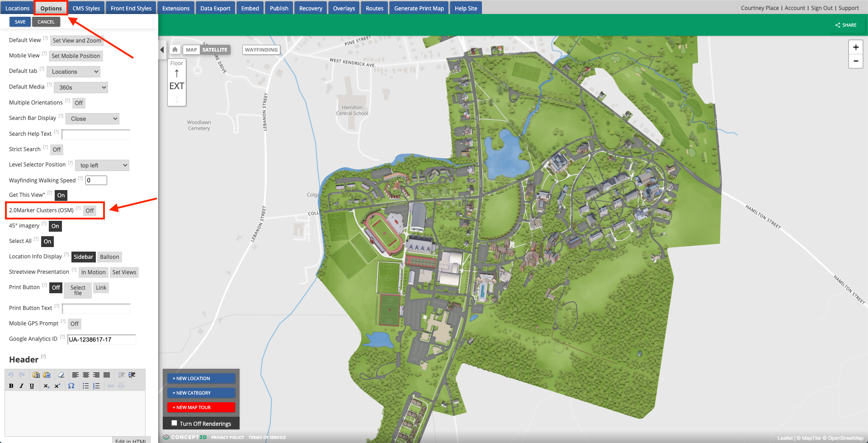
Task: Toggle Mobile GPS Prompt Off switch
Action: [75, 324]
